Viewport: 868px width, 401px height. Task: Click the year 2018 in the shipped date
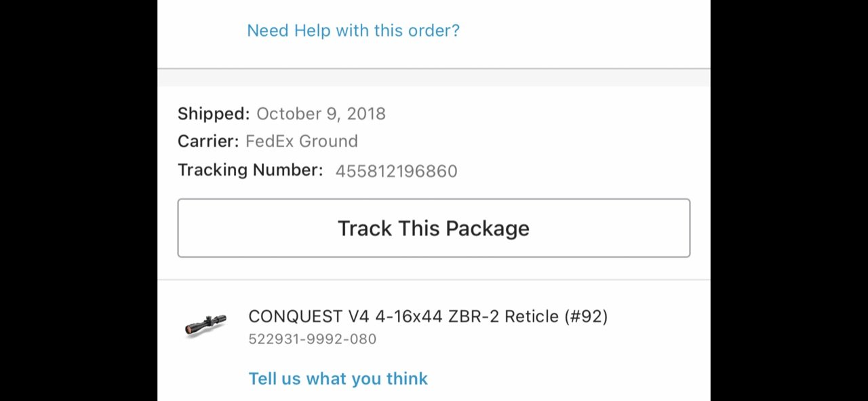pyautogui.click(x=366, y=113)
